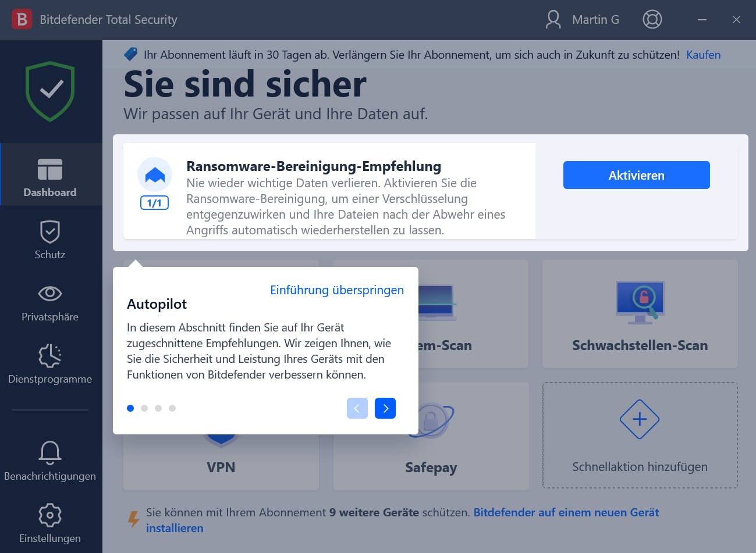Click the plus icon to add quick action
The image size is (756, 553).
[640, 419]
